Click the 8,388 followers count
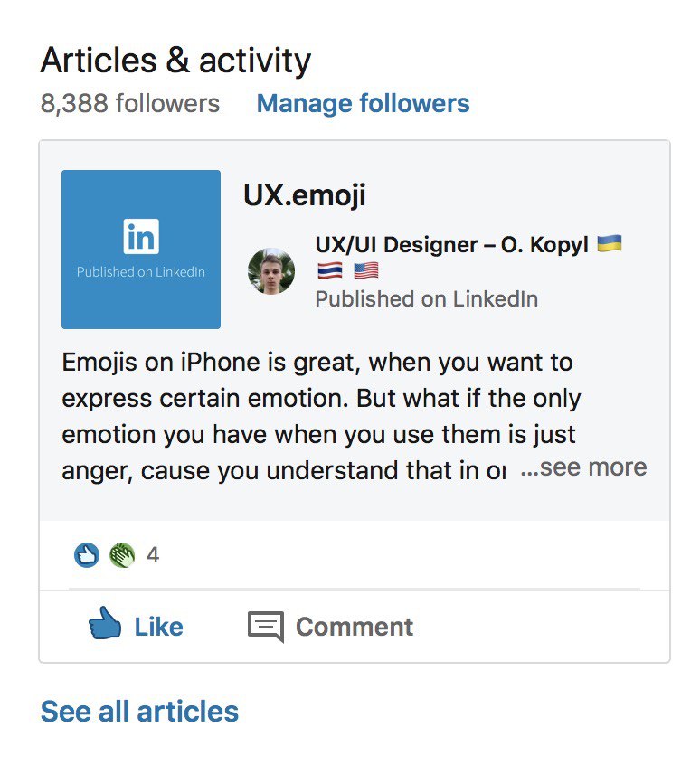Viewport: 700px width, 765px height. pos(129,103)
